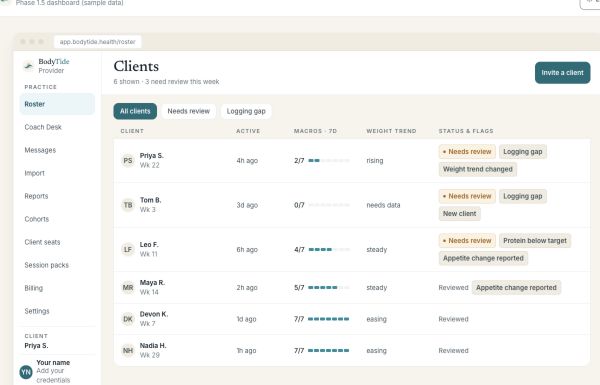Select the Devon K. client name
The height and width of the screenshot is (385, 600).
click(154, 314)
